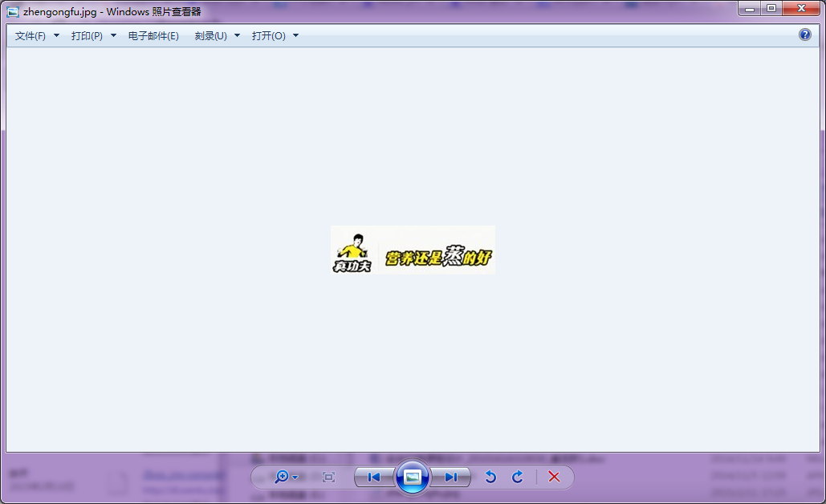Expand the 刻录(U) dropdown arrow

237,36
